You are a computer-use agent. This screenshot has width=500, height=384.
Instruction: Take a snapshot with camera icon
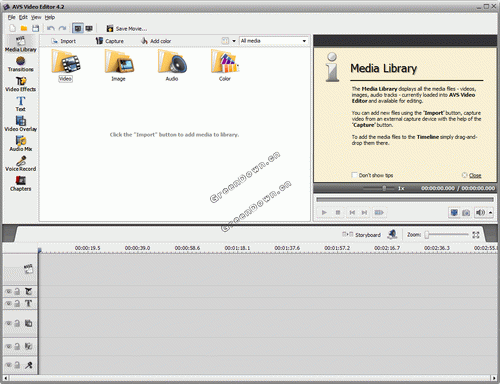pos(466,212)
